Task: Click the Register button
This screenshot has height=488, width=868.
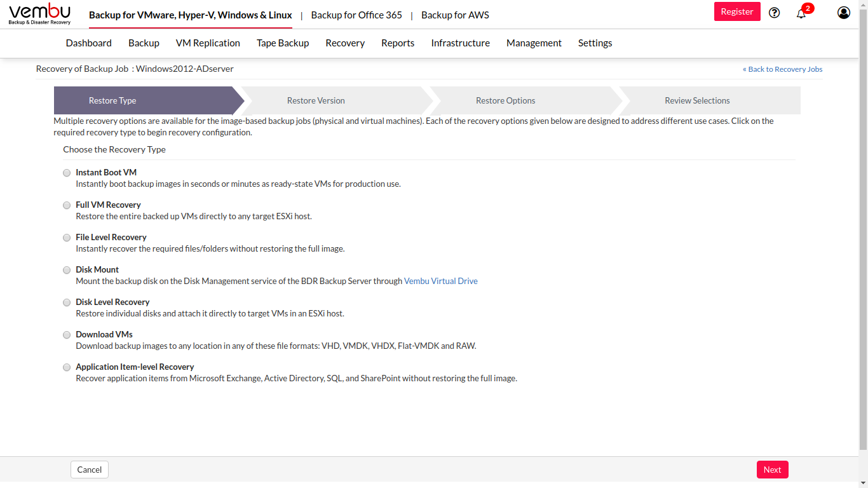Action: coord(737,11)
